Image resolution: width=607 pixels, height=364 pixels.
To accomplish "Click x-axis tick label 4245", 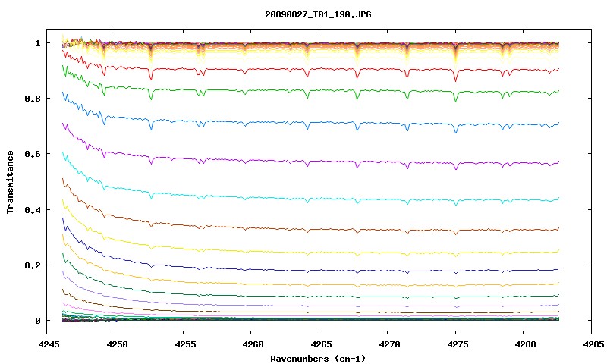I will point(49,344).
